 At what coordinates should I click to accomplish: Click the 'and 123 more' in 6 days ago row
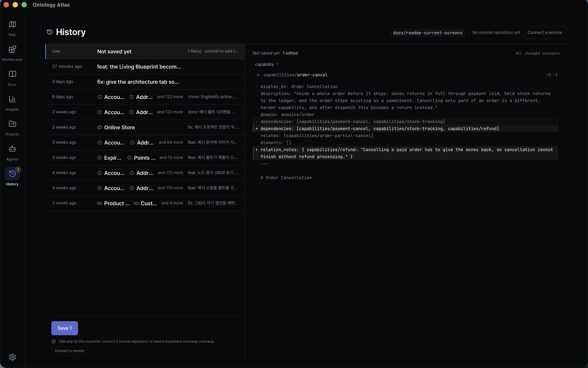(x=170, y=97)
